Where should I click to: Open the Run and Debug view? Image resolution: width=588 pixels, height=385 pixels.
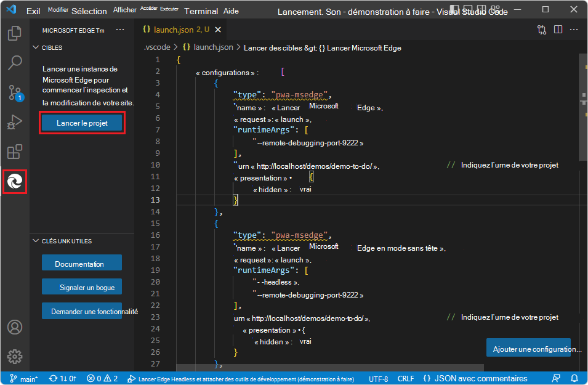[x=15, y=121]
